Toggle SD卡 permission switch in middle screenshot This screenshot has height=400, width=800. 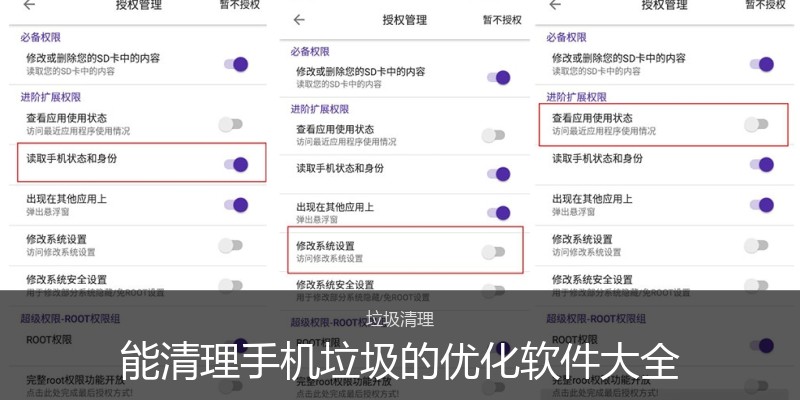pos(498,78)
